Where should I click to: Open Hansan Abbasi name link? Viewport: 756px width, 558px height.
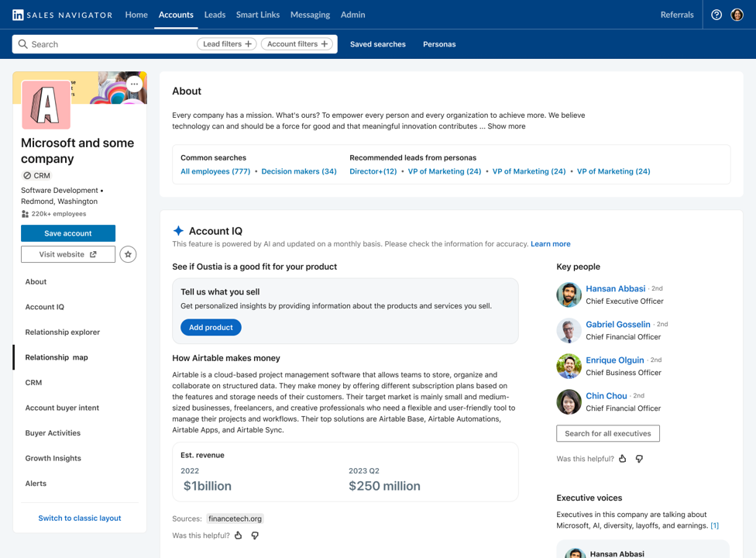coord(616,288)
